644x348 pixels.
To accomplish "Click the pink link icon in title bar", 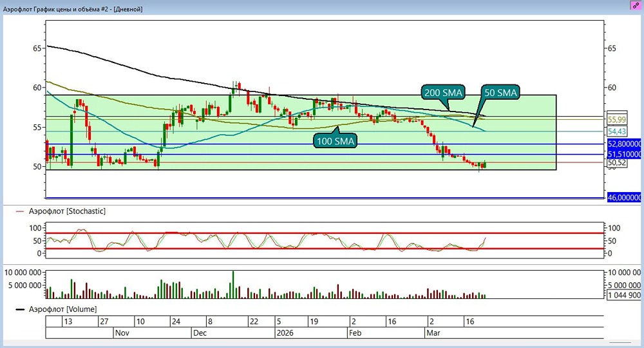I will (636, 5).
